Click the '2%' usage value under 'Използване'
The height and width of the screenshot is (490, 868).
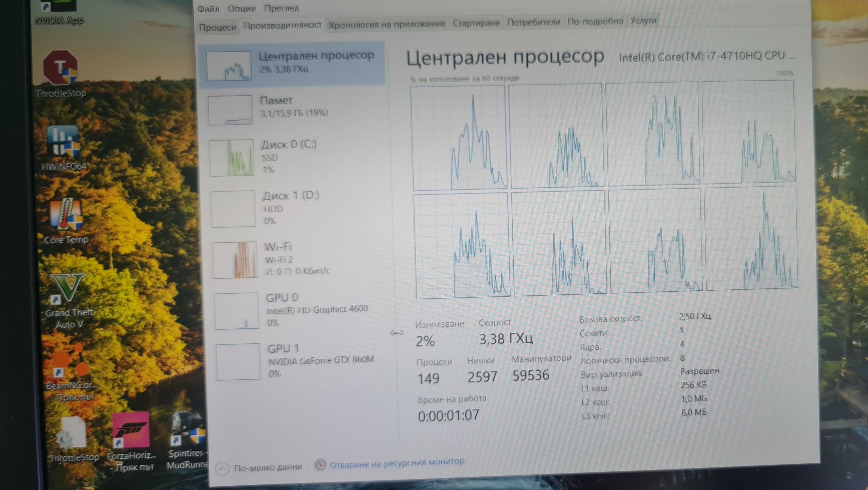click(x=425, y=341)
